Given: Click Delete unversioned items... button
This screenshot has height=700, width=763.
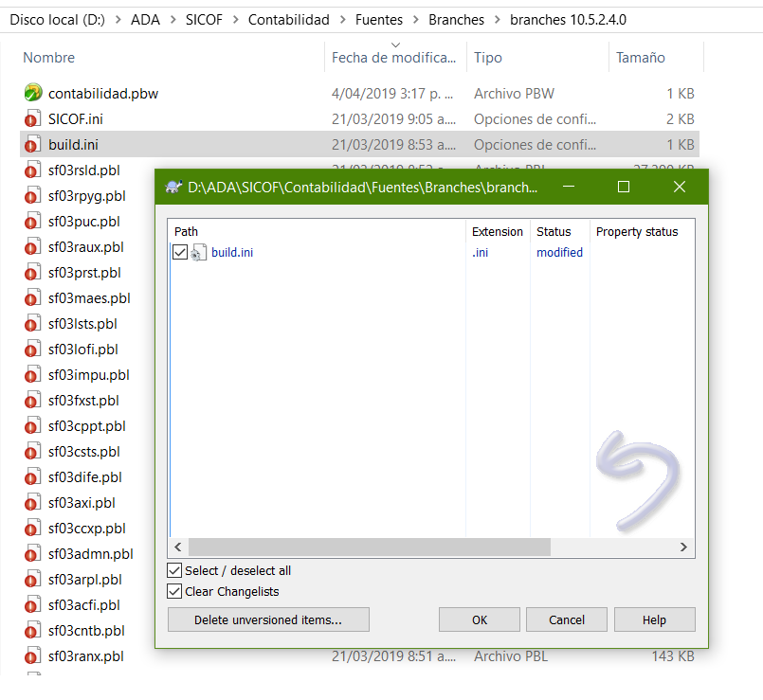Looking at the screenshot, I should [268, 619].
